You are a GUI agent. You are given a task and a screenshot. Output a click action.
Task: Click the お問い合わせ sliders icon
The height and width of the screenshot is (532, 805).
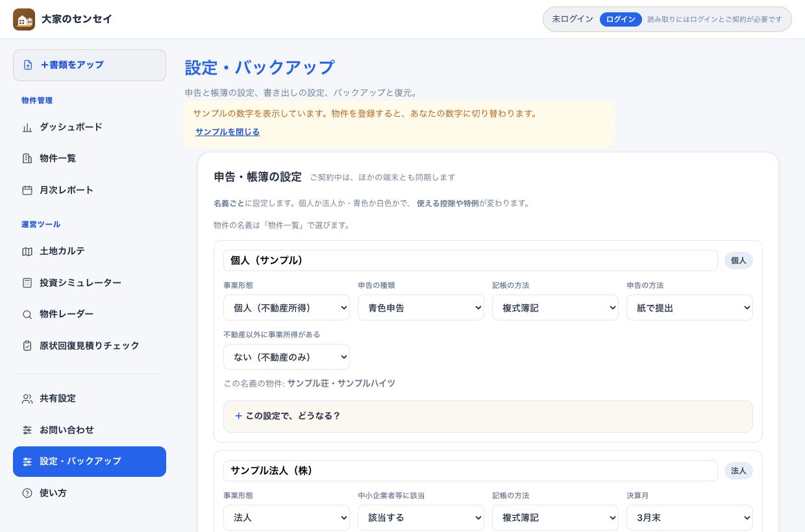(27, 430)
